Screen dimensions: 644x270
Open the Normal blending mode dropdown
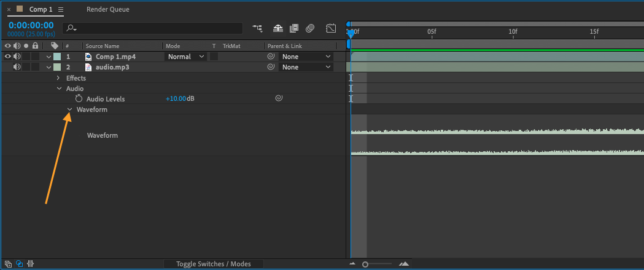[187, 57]
